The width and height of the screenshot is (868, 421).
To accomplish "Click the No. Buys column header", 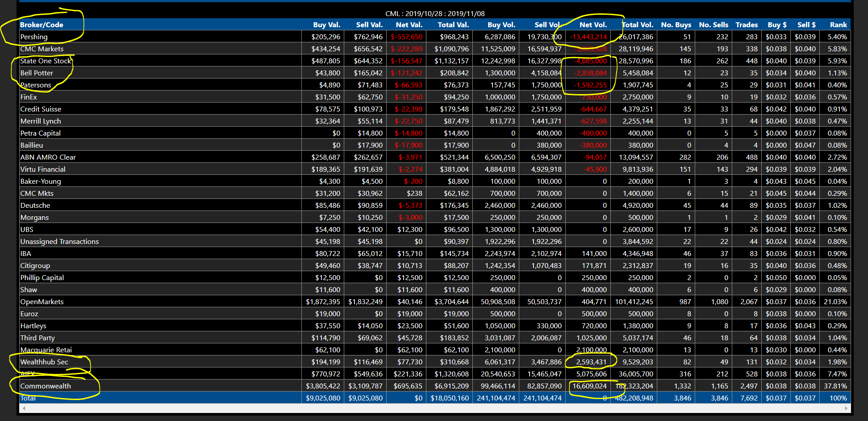I will (x=676, y=25).
